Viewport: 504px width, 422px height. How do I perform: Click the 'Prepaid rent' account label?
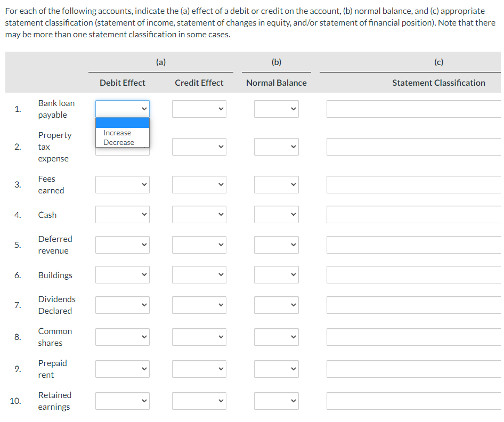tap(52, 369)
